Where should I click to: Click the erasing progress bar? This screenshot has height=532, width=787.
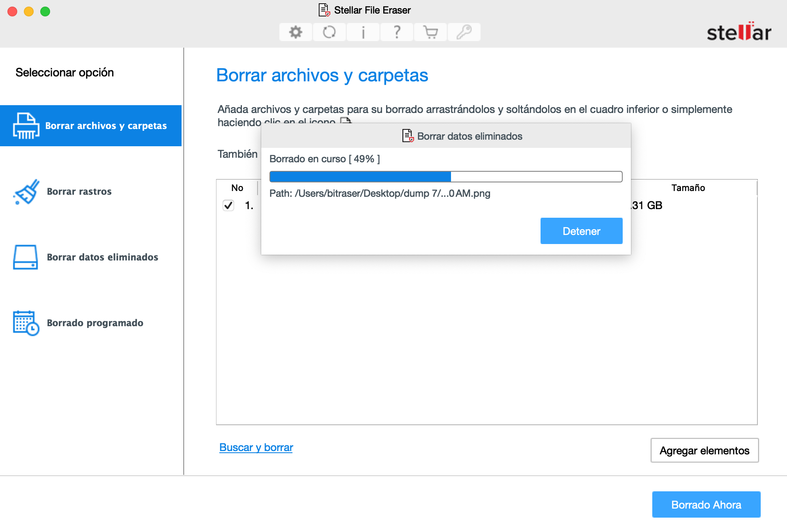click(446, 177)
